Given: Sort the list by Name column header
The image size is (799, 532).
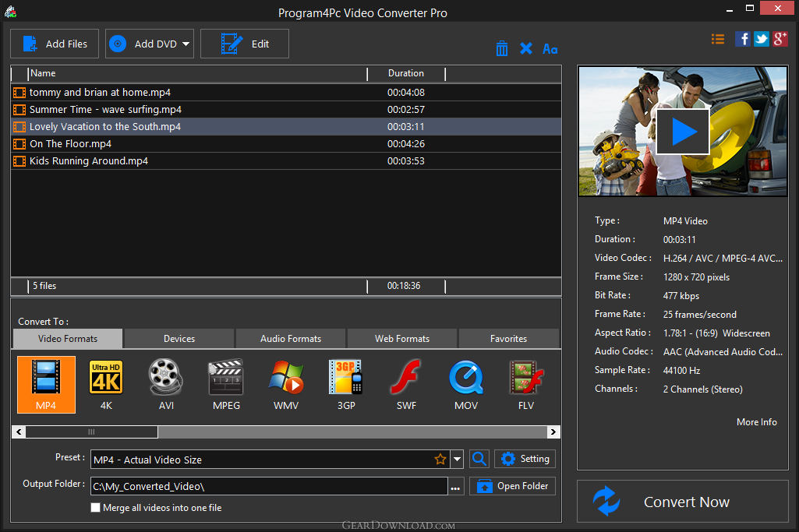Looking at the screenshot, I should point(197,73).
